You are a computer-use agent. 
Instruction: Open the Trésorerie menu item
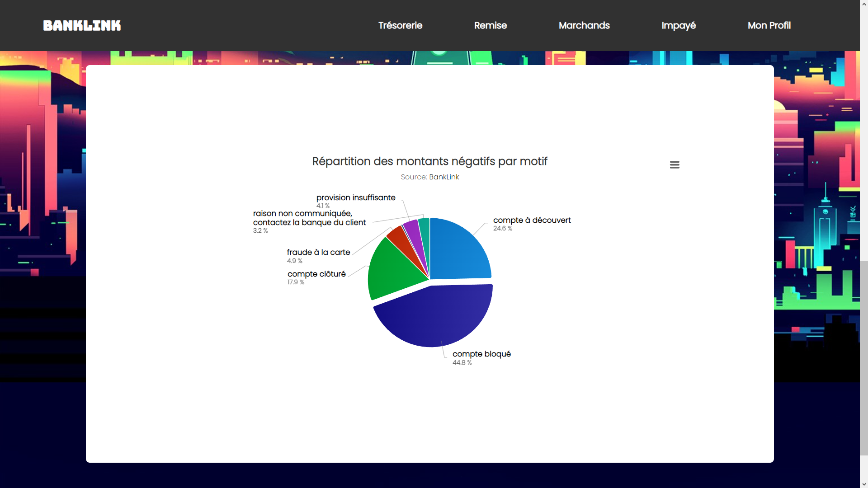coord(400,25)
